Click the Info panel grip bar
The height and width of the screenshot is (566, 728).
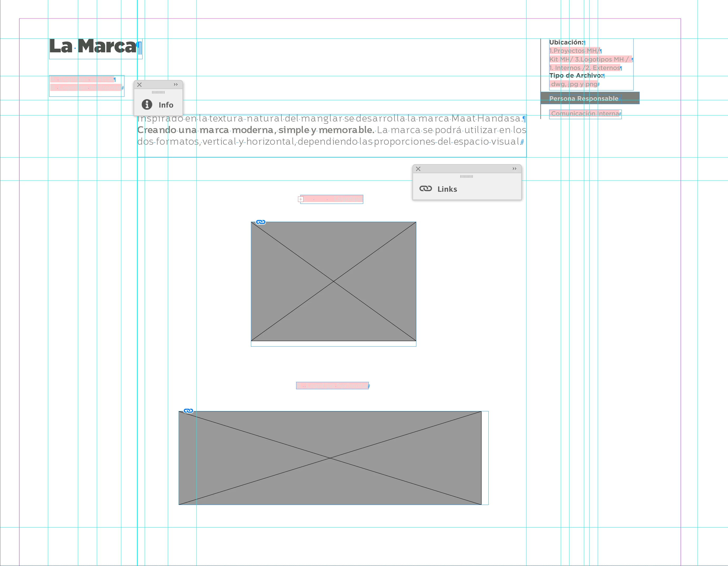click(x=158, y=92)
